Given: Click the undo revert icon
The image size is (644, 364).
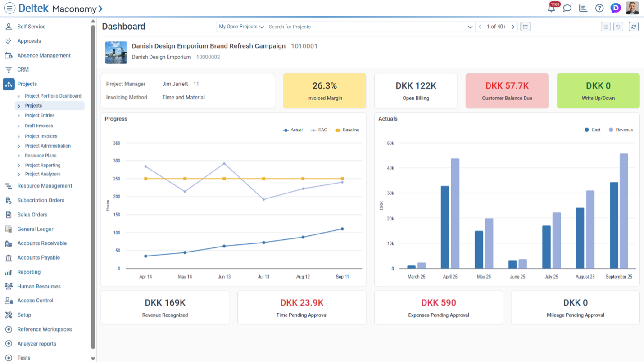Looking at the screenshot, I should pos(618,27).
